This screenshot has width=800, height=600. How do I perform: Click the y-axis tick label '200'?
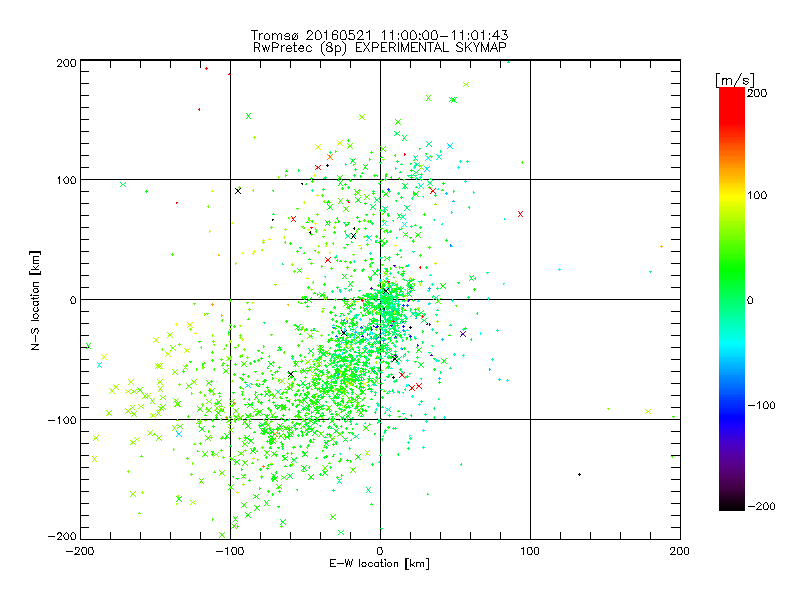click(67, 63)
